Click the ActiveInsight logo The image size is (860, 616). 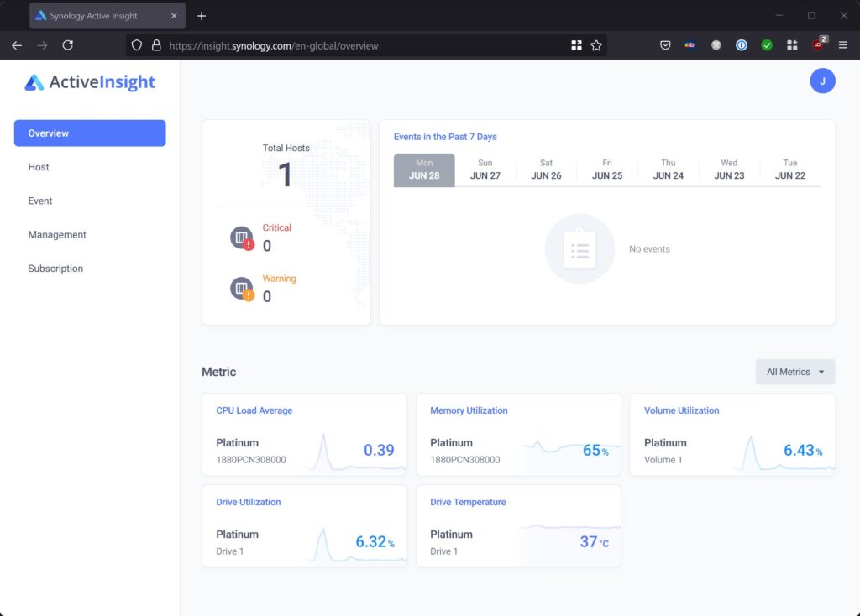(x=90, y=82)
